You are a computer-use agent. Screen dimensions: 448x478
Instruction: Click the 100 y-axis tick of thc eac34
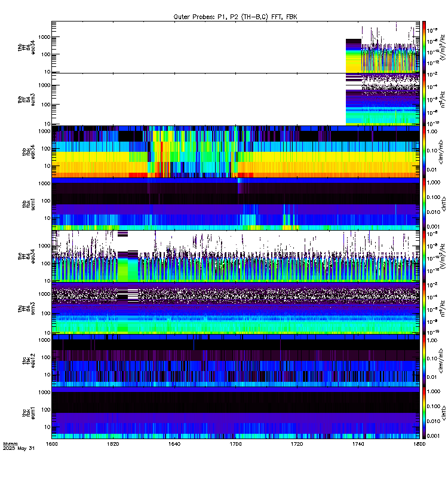[46, 263]
